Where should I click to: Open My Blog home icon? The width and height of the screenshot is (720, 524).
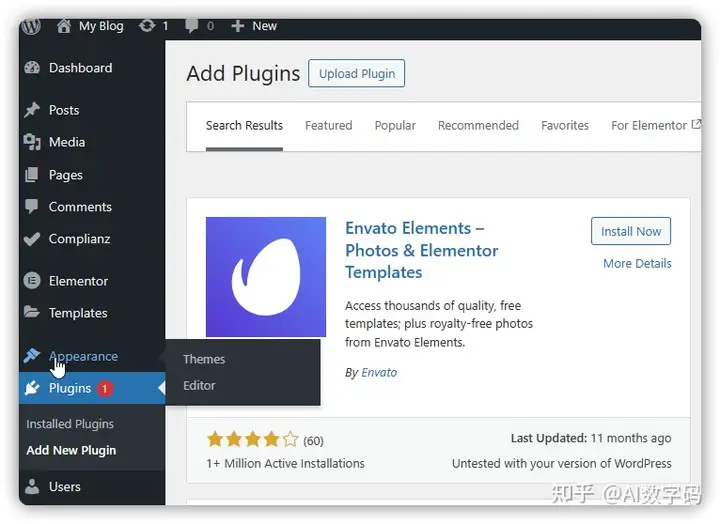tap(63, 26)
